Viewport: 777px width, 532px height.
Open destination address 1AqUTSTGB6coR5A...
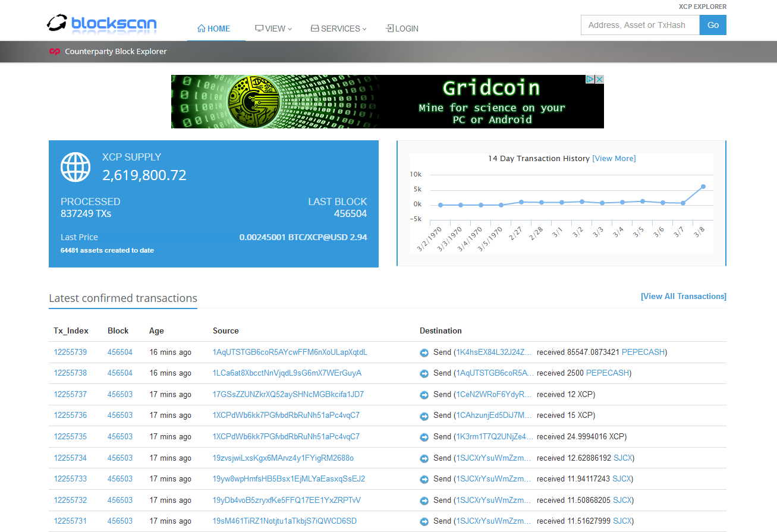click(495, 373)
